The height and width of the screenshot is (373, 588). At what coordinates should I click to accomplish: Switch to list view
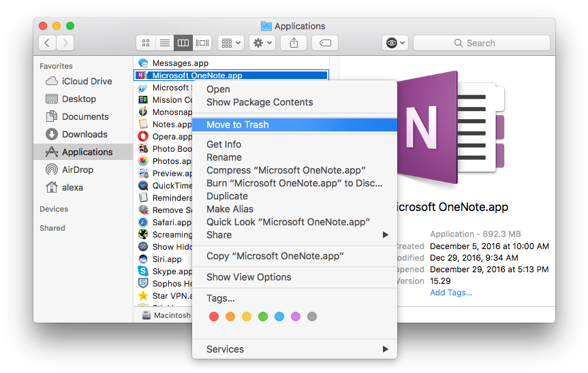pyautogui.click(x=165, y=43)
